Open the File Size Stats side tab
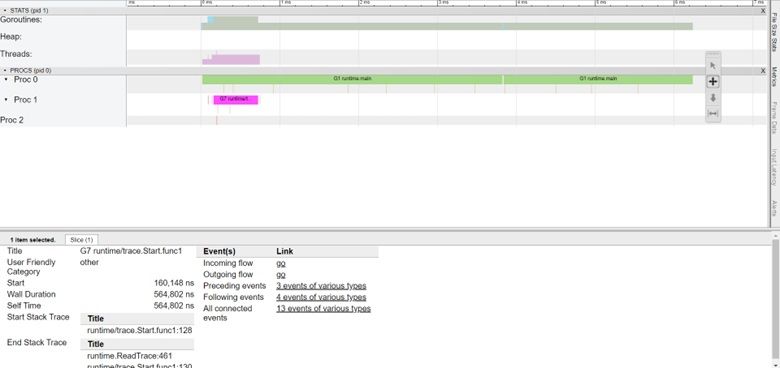The height and width of the screenshot is (368, 780). 775,32
